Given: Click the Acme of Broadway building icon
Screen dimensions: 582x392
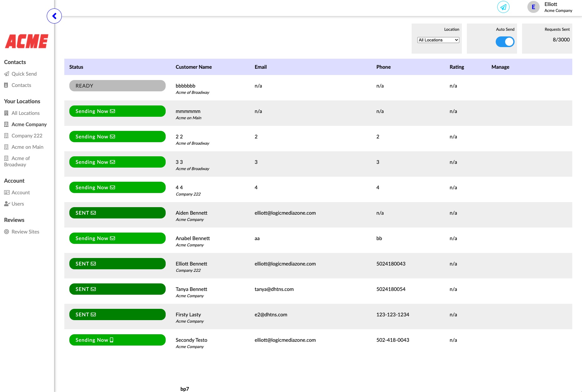Looking at the screenshot, I should [x=6, y=158].
